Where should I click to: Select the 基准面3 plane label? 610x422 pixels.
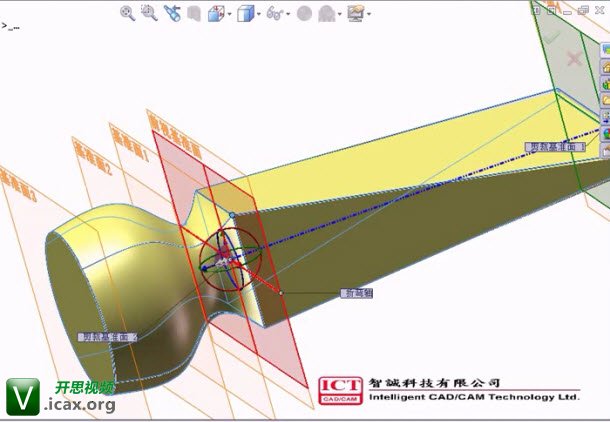(x=18, y=185)
